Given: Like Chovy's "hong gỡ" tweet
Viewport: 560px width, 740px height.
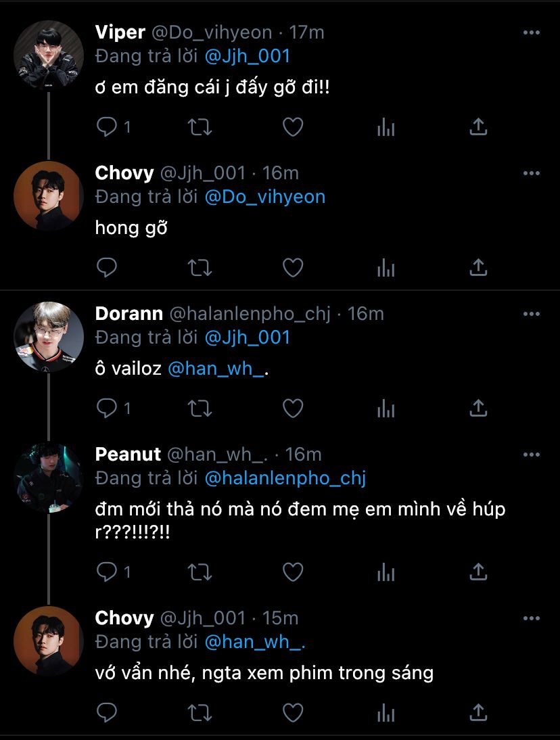Looking at the screenshot, I should [292, 268].
